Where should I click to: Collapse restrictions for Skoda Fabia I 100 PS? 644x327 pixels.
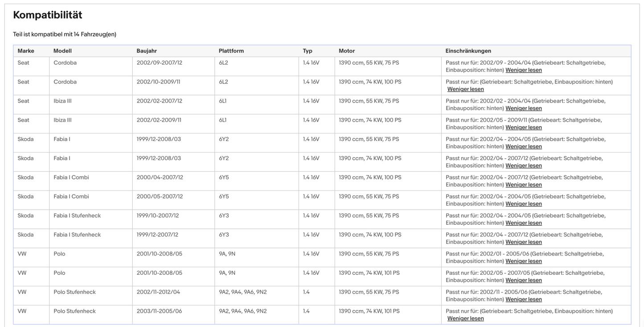[x=523, y=166]
